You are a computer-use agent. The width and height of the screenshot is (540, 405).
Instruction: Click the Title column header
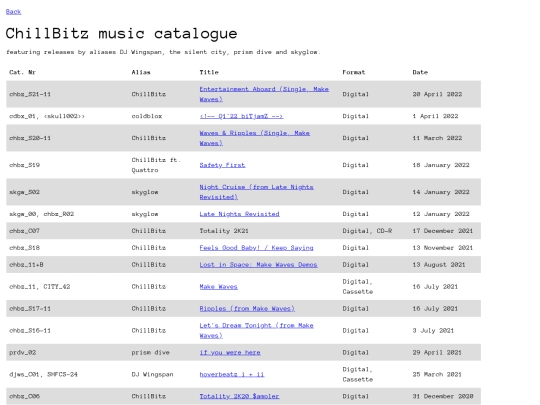pyautogui.click(x=209, y=72)
